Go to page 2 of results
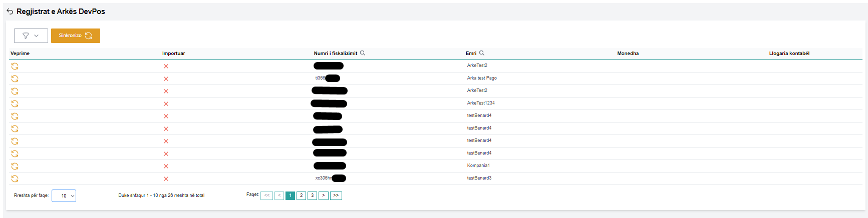Image resolution: width=868 pixels, height=218 pixels. 301,195
